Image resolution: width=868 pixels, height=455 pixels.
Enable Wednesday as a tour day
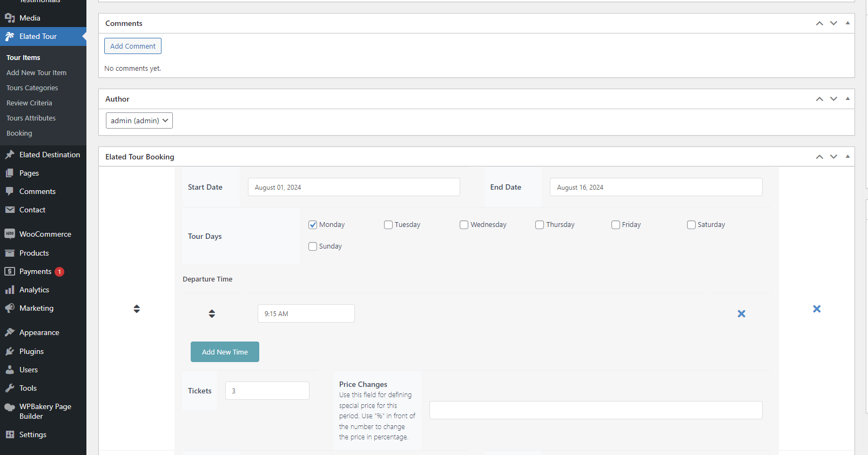point(464,225)
